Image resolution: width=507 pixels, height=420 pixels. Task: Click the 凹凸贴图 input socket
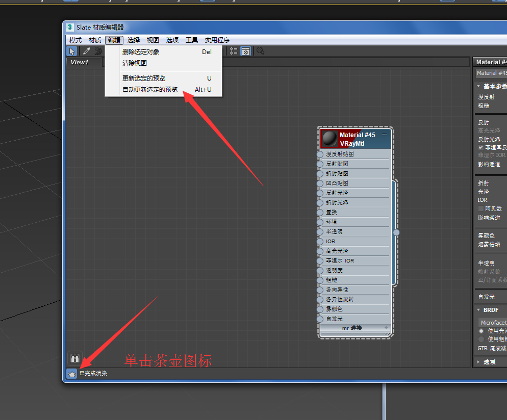click(320, 183)
